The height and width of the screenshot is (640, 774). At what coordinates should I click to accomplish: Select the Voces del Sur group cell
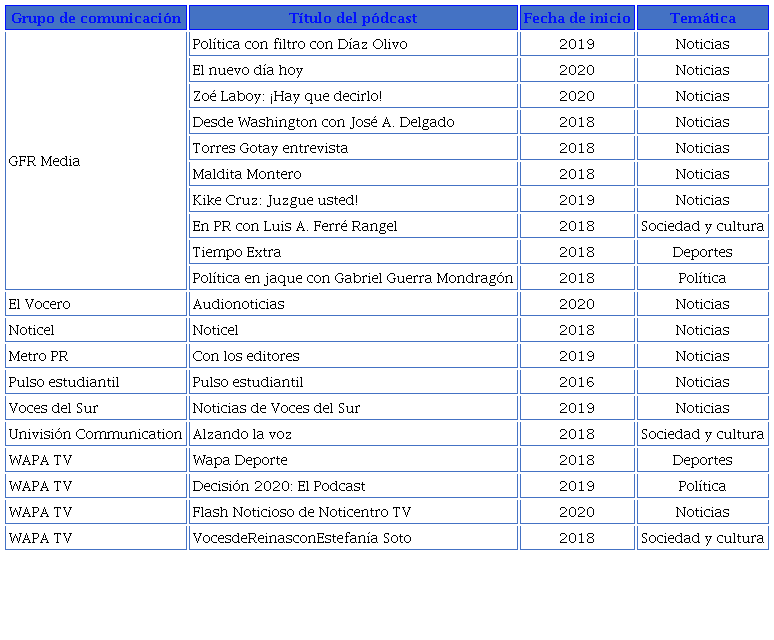(x=96, y=408)
